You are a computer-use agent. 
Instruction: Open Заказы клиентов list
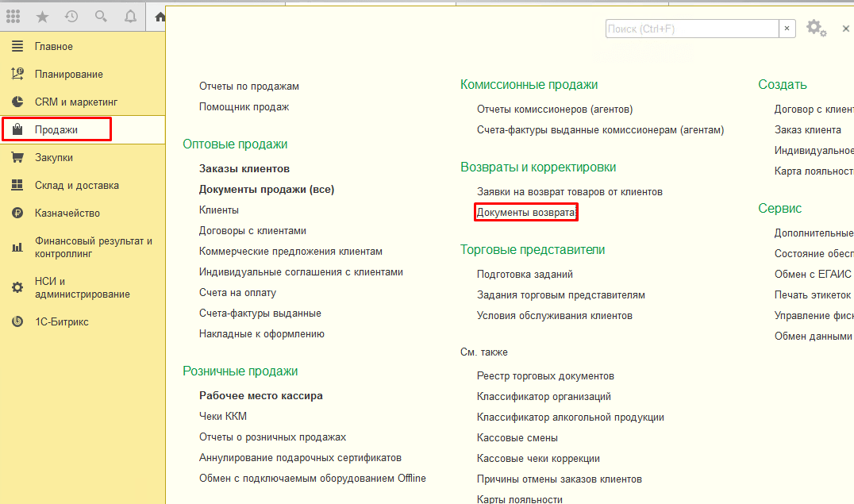tap(244, 168)
